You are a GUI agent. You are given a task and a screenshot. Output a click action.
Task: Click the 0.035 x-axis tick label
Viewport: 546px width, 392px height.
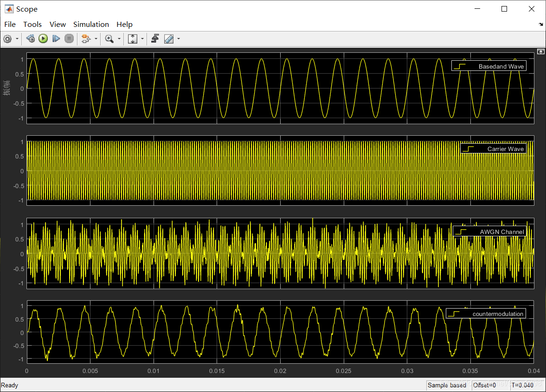tap(470, 371)
